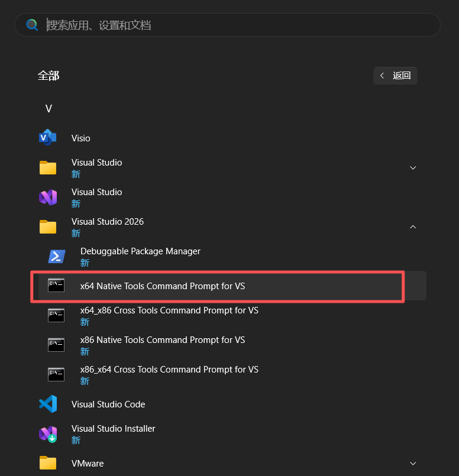The width and height of the screenshot is (459, 476).
Task: Click the Visual Studio Installer icon
Action: pyautogui.click(x=48, y=434)
